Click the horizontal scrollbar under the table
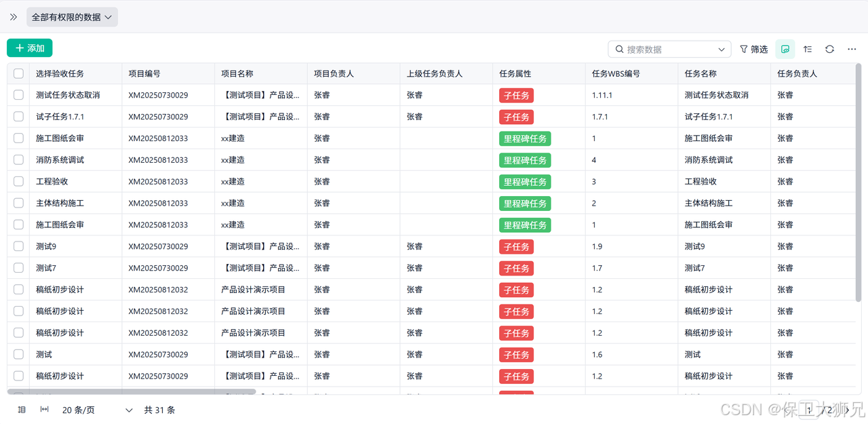Image resolution: width=868 pixels, height=424 pixels. click(x=132, y=391)
